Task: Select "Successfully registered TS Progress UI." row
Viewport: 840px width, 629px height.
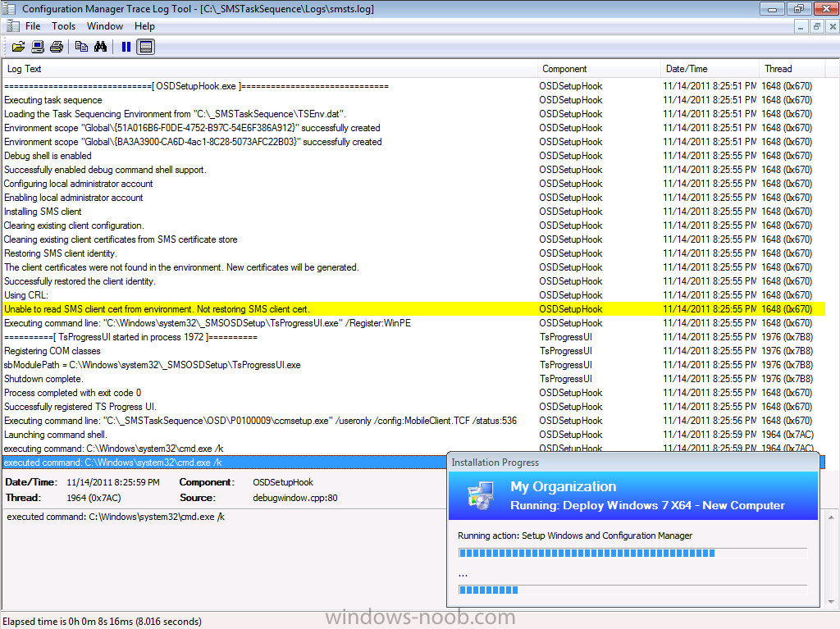Action: (414, 407)
